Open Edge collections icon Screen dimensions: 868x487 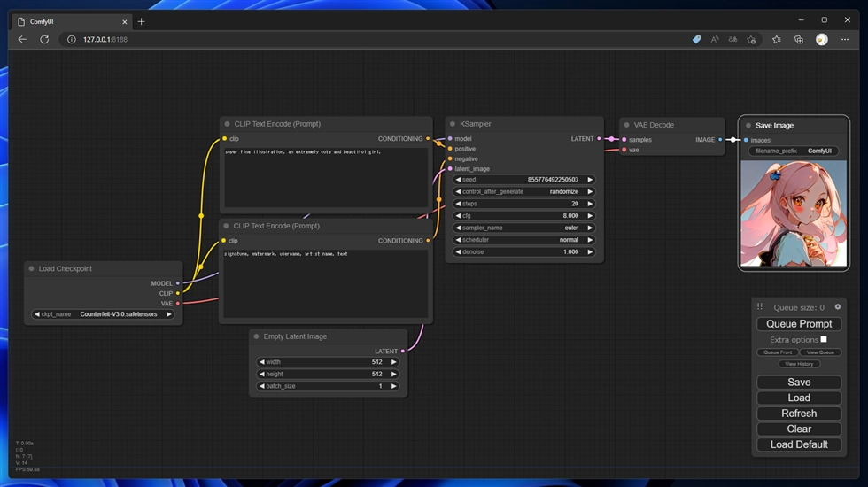[798, 40]
